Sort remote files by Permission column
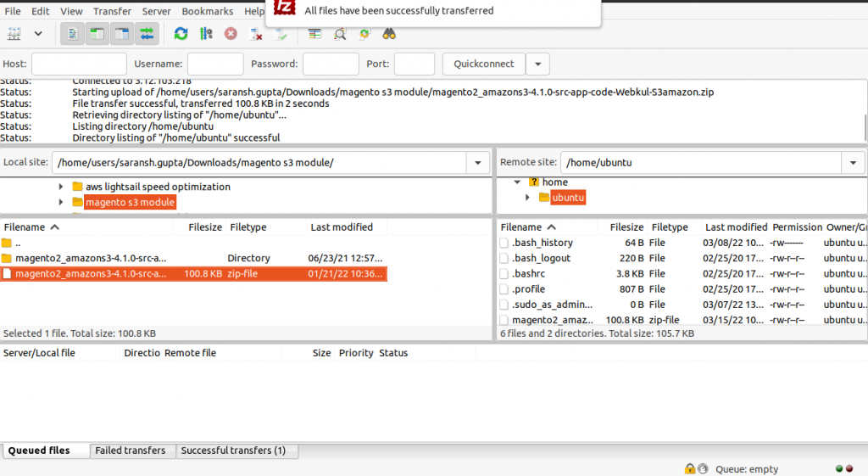 (797, 227)
